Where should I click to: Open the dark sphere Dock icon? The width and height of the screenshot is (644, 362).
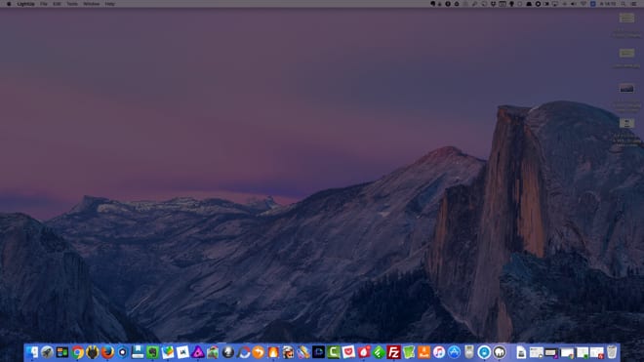pyautogui.click(x=228, y=352)
